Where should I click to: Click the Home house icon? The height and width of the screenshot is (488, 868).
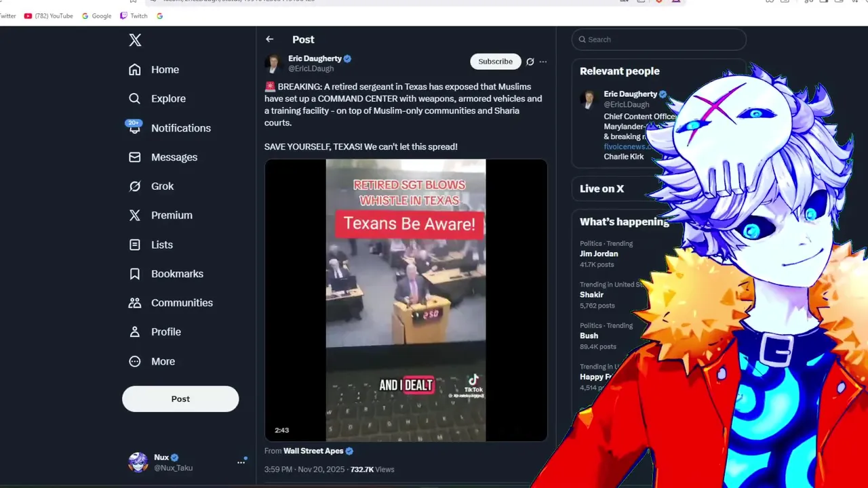pyautogui.click(x=135, y=70)
